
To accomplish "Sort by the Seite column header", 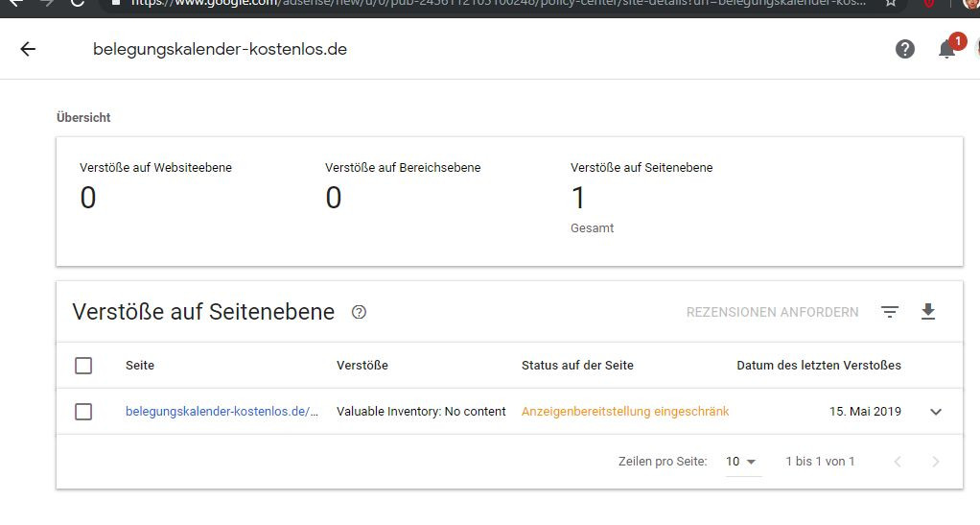I will [140, 366].
